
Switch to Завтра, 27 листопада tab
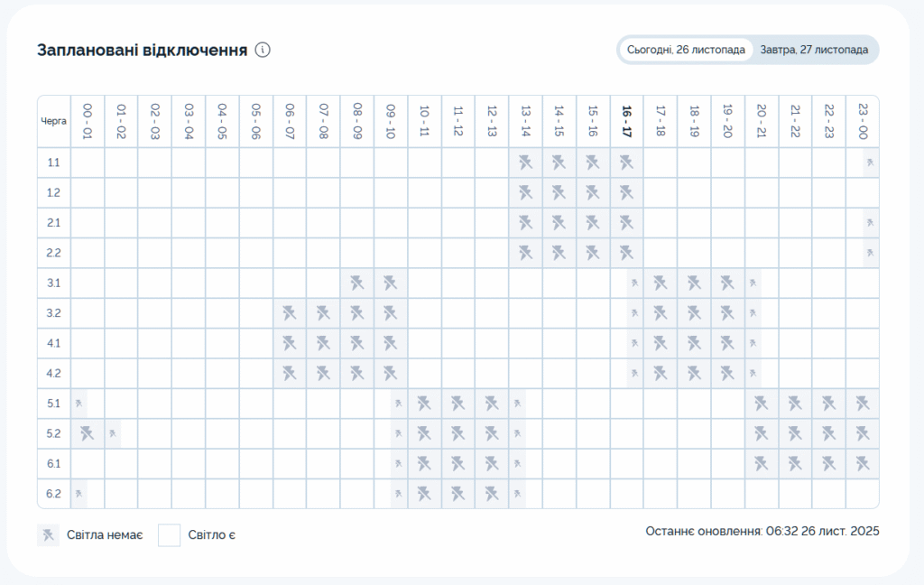(x=814, y=50)
